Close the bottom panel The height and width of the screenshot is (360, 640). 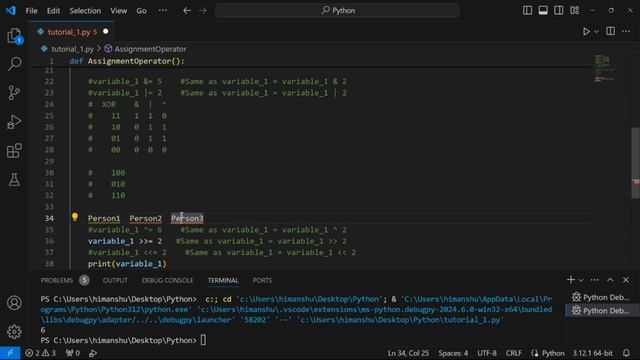(x=626, y=280)
